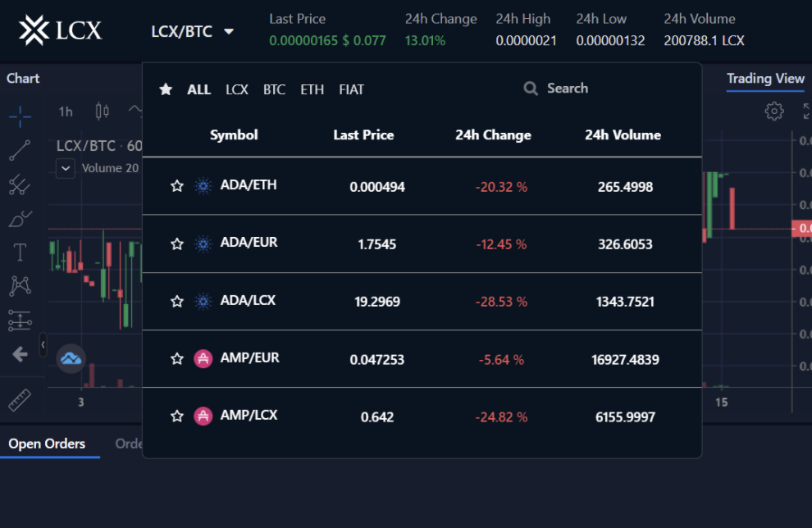This screenshot has width=812, height=528.
Task: Toggle favorite star for AMP/EUR
Action: (x=176, y=359)
